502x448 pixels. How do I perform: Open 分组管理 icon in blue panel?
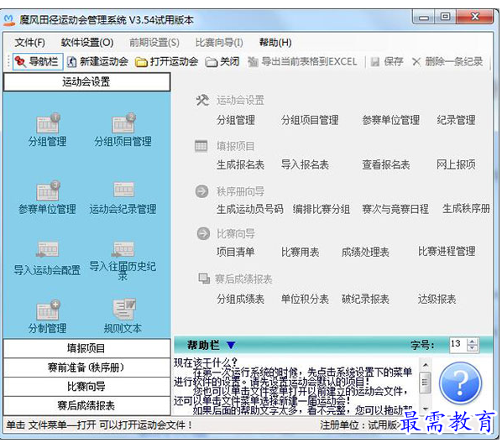click(x=48, y=123)
